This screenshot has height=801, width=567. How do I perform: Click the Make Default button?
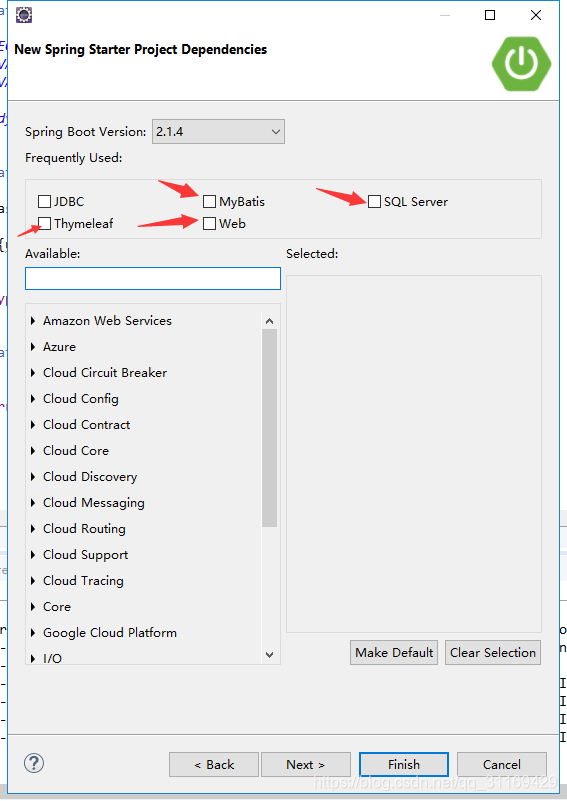pyautogui.click(x=394, y=653)
